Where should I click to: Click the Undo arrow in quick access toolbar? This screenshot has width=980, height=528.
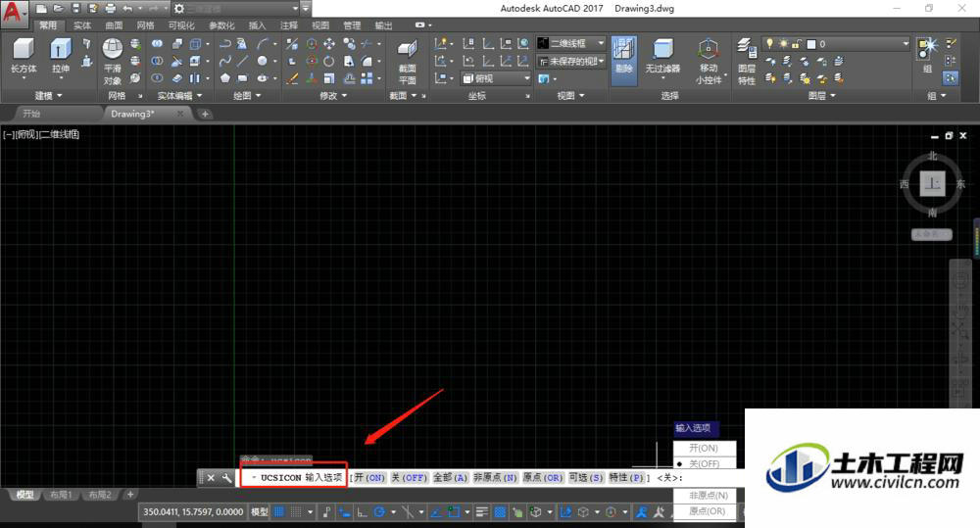tap(127, 8)
